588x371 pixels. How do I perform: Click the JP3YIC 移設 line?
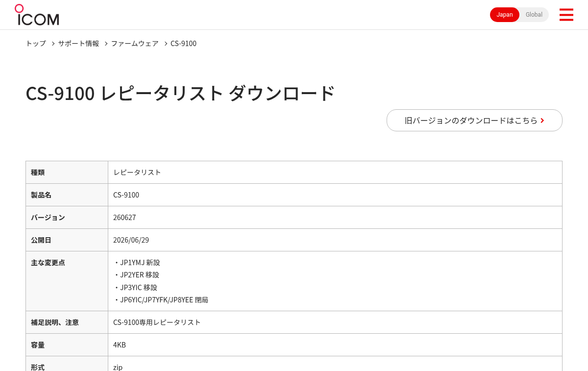point(135,287)
